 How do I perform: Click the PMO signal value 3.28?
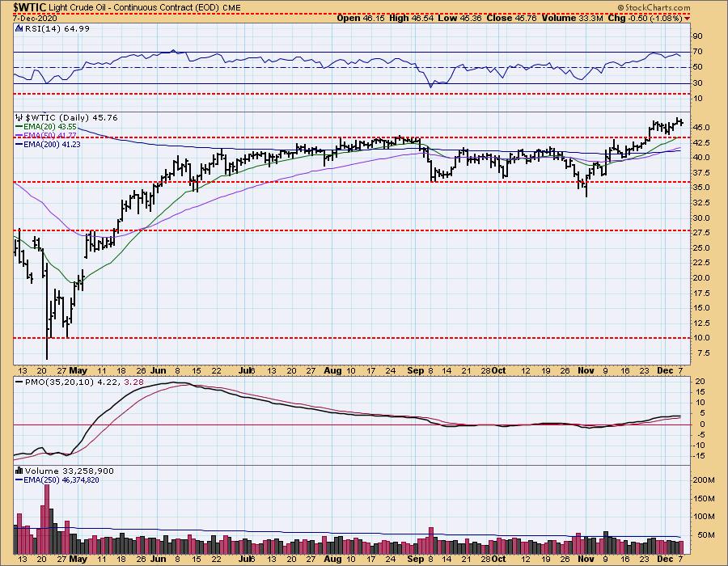coord(134,382)
